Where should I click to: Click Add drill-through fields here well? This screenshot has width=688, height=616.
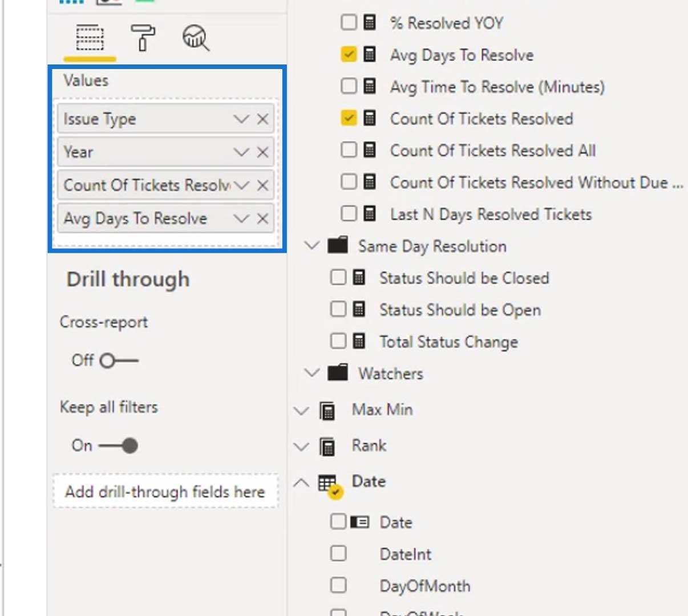click(166, 491)
